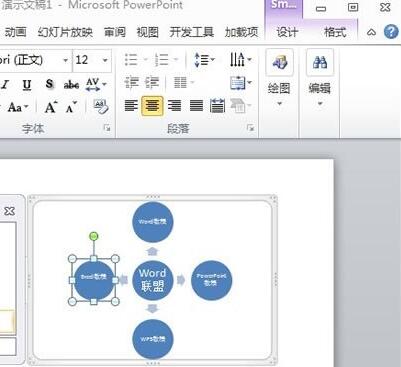Open line spacing options
The height and width of the screenshot is (367, 401).
pyautogui.click(x=204, y=60)
